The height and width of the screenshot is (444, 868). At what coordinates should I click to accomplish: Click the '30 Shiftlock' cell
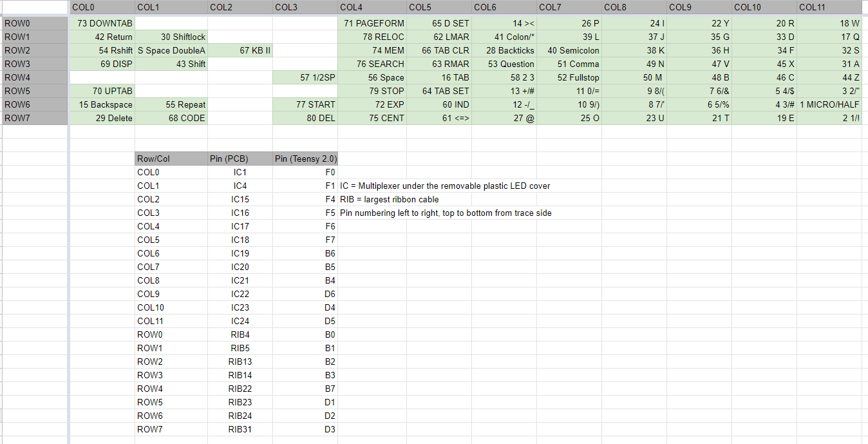point(171,37)
